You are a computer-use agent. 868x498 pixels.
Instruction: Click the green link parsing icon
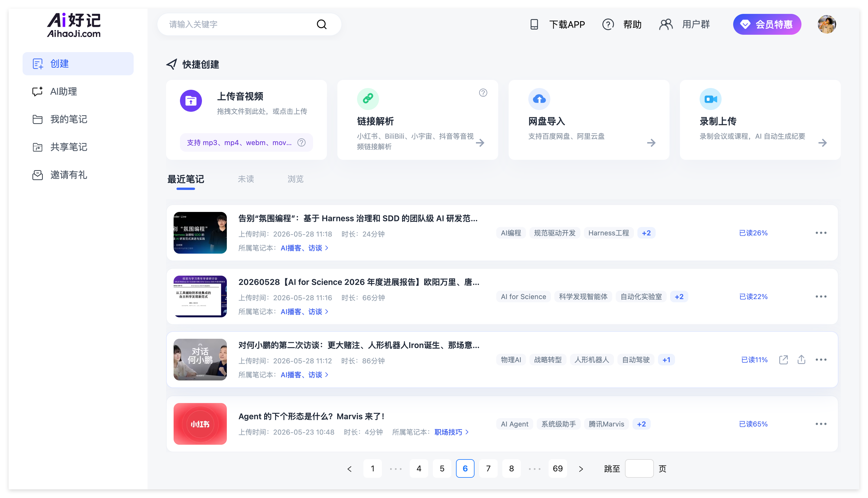click(x=368, y=99)
